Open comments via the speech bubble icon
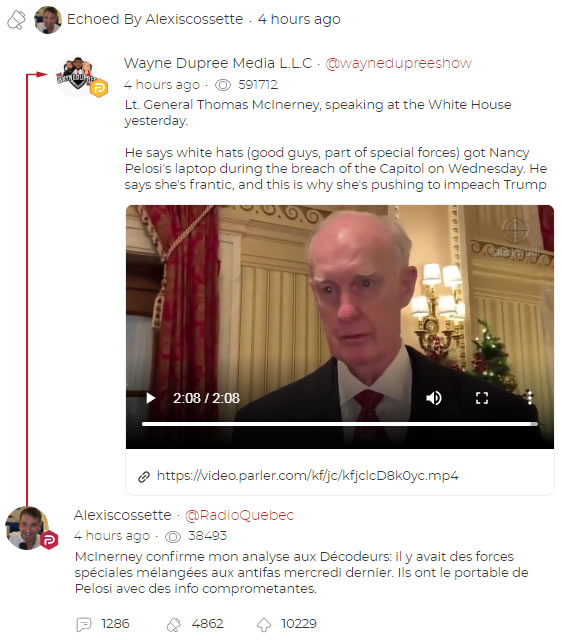Image resolution: width=562 pixels, height=640 pixels. coord(84,624)
